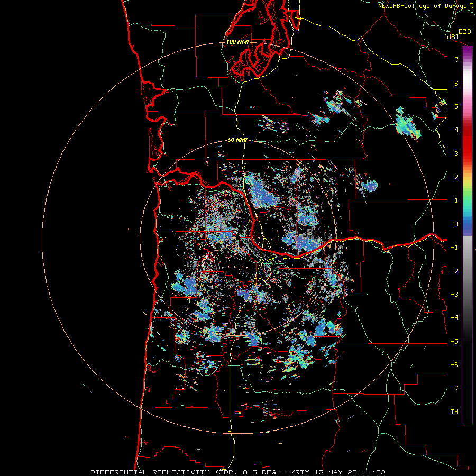Click the DIFFERENTIAL REFLECTIVITY (ZDR) caption text

click(x=165, y=472)
